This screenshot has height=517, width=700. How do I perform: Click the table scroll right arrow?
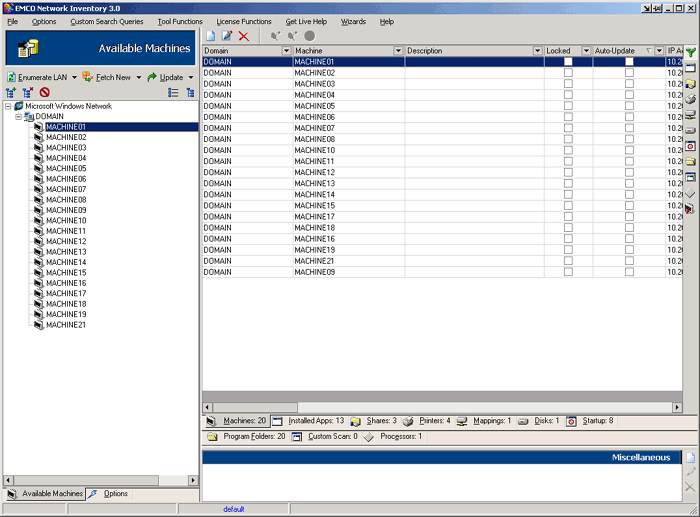pyautogui.click(x=677, y=407)
